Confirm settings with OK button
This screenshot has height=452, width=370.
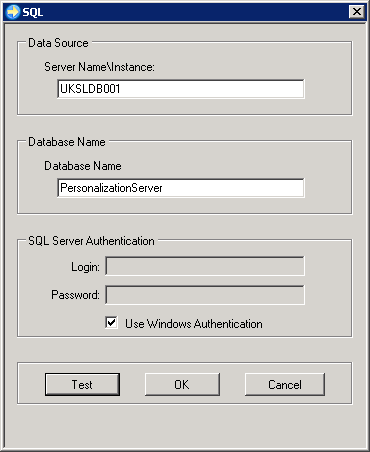[x=182, y=384]
